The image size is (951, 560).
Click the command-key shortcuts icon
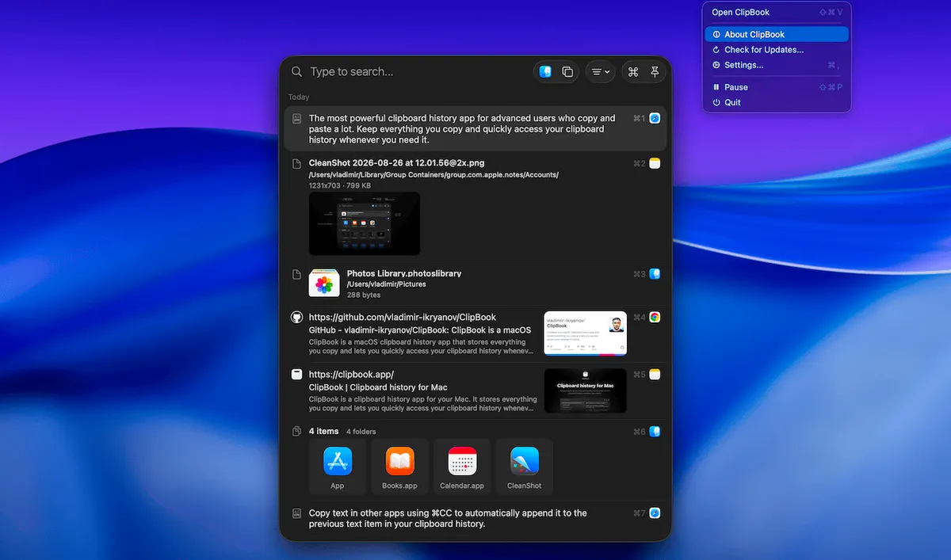(632, 71)
